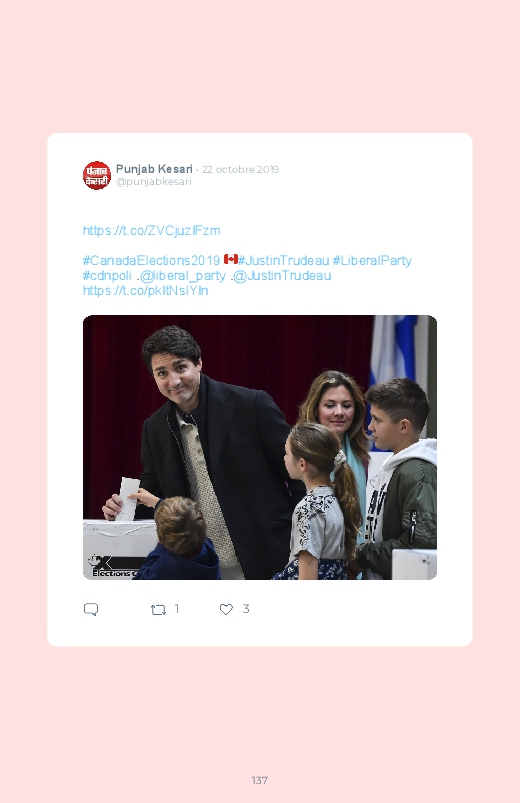Click the page number 137
This screenshot has width=520, height=803.
(260, 780)
